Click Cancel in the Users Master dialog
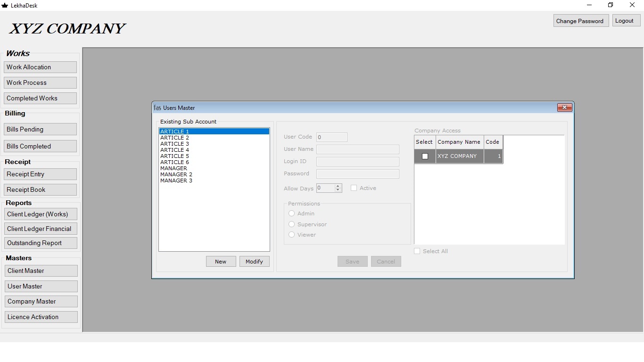This screenshot has height=362, width=644. (x=386, y=262)
